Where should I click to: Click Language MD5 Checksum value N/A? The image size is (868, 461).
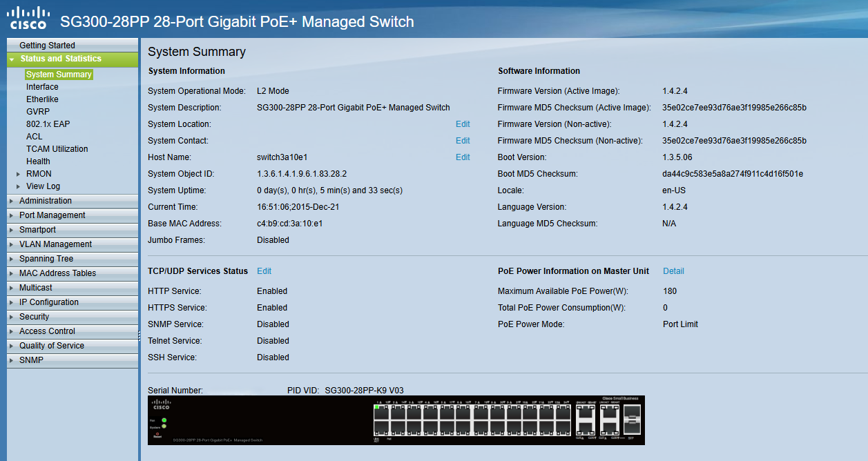pyautogui.click(x=669, y=224)
